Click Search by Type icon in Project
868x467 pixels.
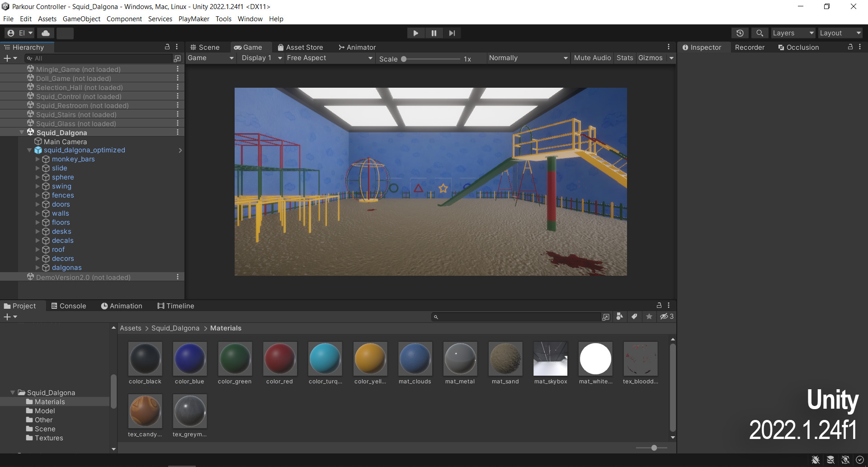620,316
